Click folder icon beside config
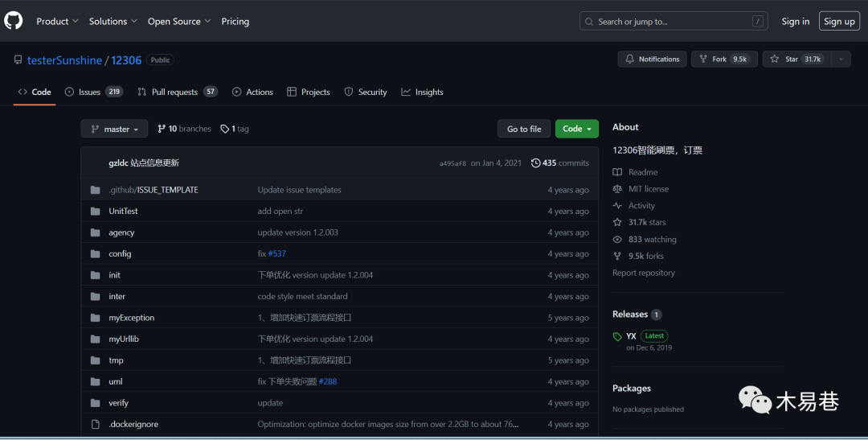Image resolution: width=868 pixels, height=440 pixels. [x=95, y=254]
